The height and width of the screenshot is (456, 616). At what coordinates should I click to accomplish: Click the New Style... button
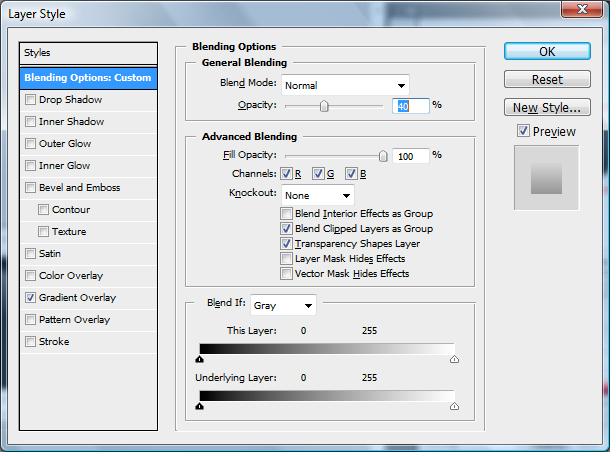point(547,107)
